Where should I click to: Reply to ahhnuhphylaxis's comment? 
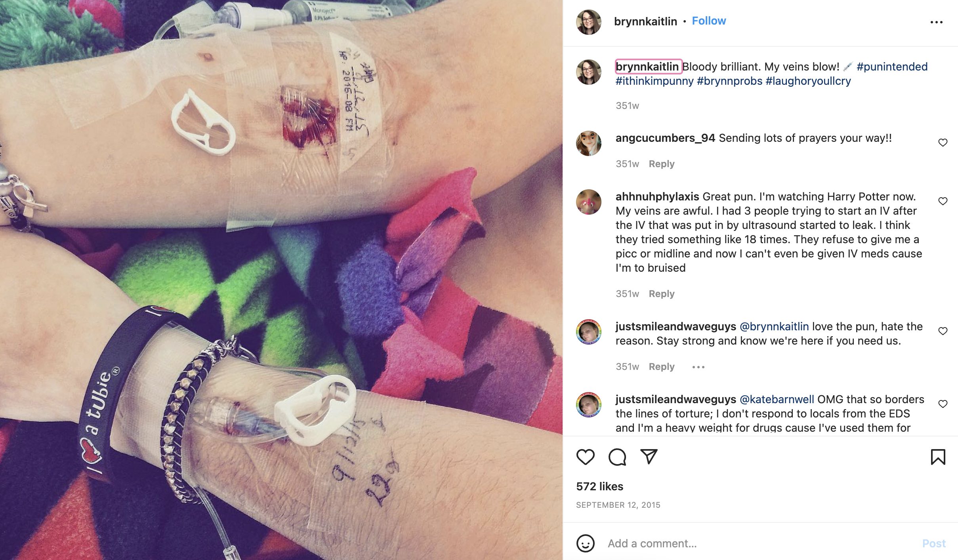pos(661,294)
